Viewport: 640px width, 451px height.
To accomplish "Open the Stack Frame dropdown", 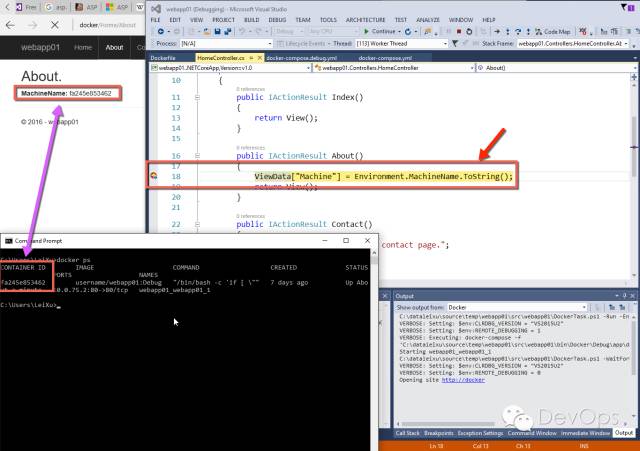I will pos(573,43).
